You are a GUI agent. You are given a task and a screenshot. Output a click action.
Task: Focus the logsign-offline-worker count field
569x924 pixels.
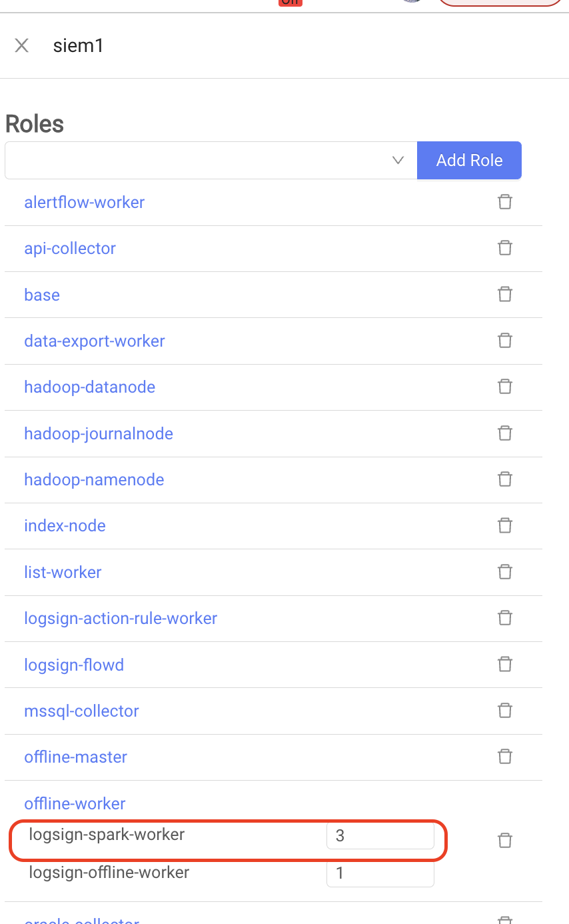pyautogui.click(x=380, y=873)
